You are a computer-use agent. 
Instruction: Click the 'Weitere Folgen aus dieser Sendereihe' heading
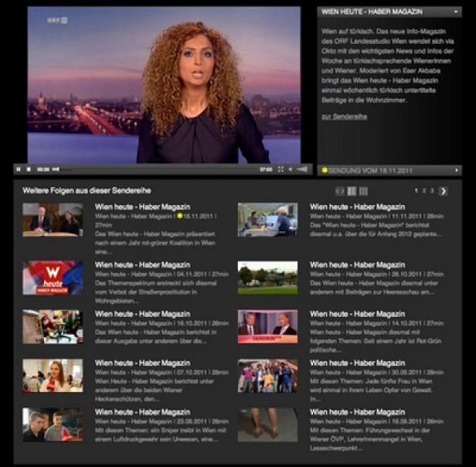click(x=87, y=191)
